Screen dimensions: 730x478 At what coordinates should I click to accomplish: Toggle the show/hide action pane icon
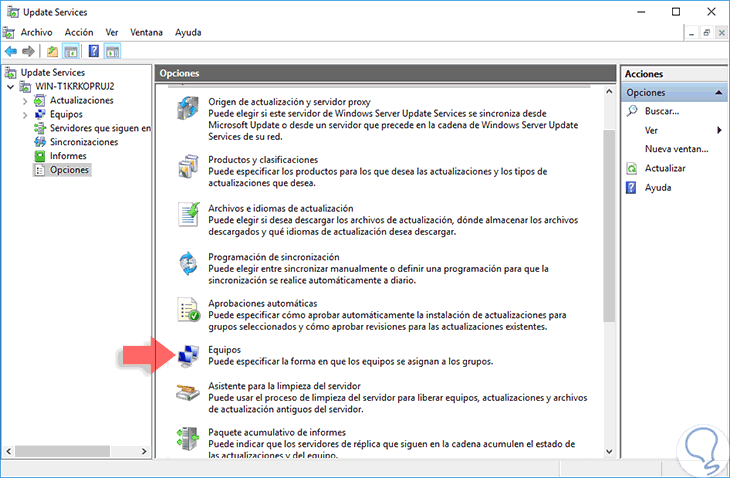[x=112, y=51]
